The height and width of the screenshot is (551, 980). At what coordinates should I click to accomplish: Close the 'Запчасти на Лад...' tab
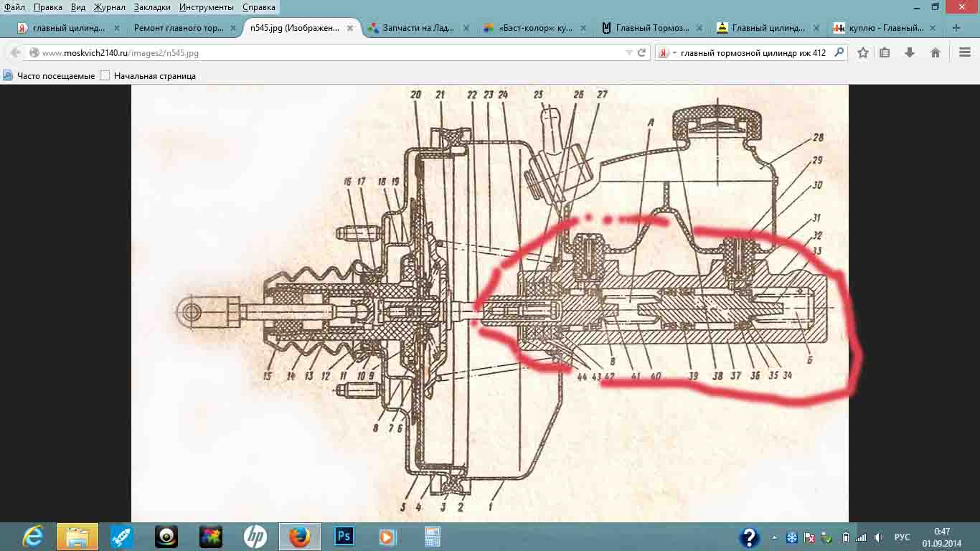point(466,28)
